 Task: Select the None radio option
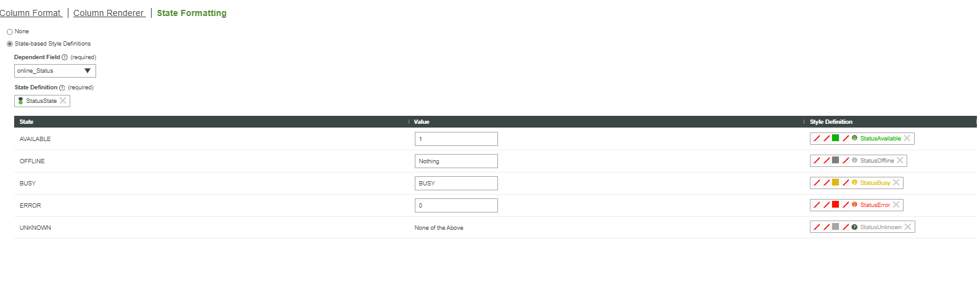tap(10, 31)
